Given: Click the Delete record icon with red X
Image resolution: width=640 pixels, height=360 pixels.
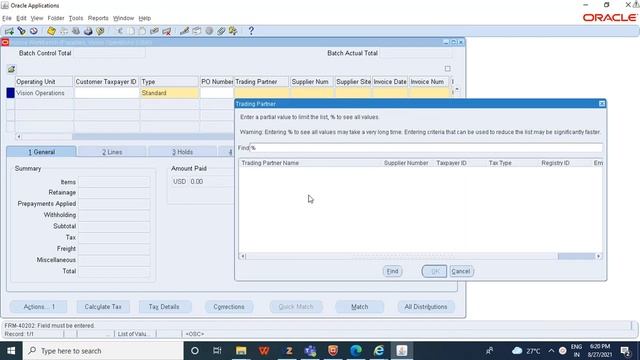Looking at the screenshot, I should (167, 31).
